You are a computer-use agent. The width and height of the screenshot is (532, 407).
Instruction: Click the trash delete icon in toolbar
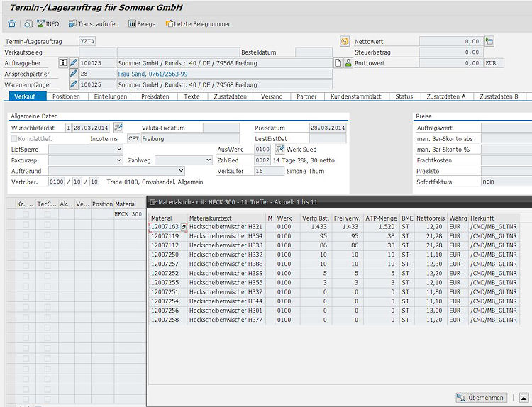tap(12, 23)
